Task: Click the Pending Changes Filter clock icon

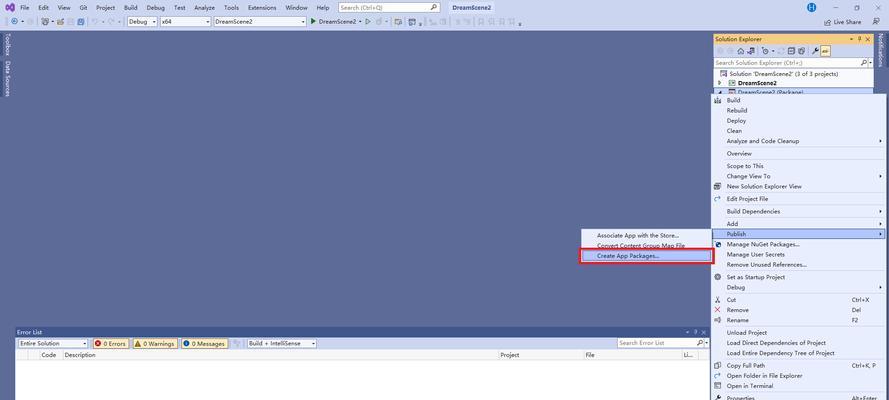Action: click(765, 51)
